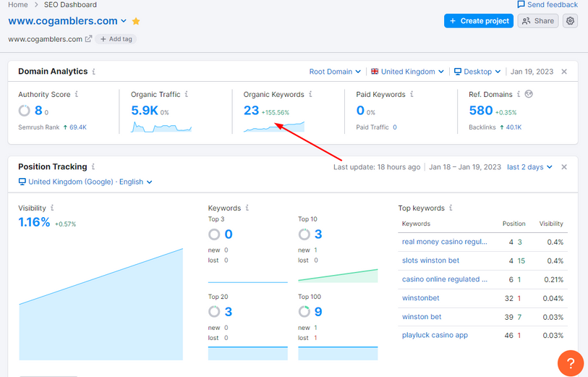The width and height of the screenshot is (588, 377).
Task: Click the Top 10 keywords count 3
Action: pyautogui.click(x=318, y=234)
